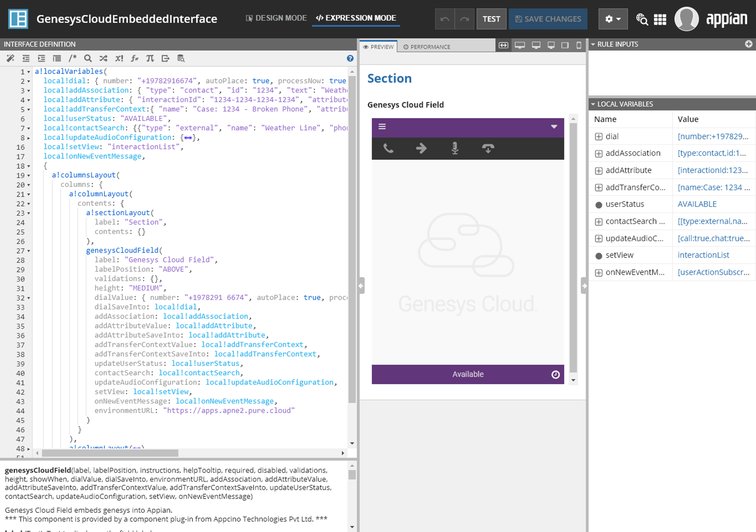Image resolution: width=756 pixels, height=532 pixels.
Task: Expand the contactSearch local variable
Action: tap(599, 222)
